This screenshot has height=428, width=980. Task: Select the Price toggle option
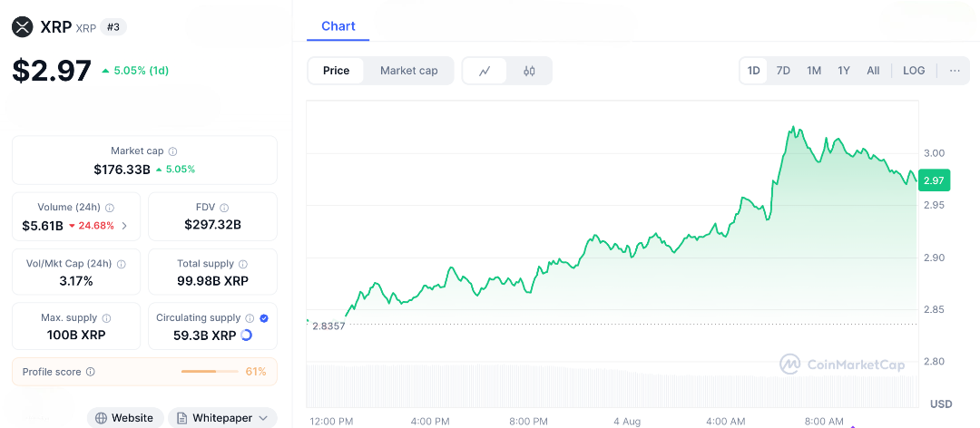(337, 71)
